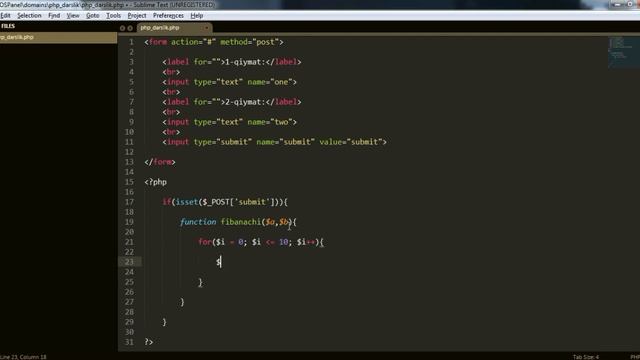640x360 pixels.
Task: Click line number 19 in the gutter
Action: click(129, 222)
